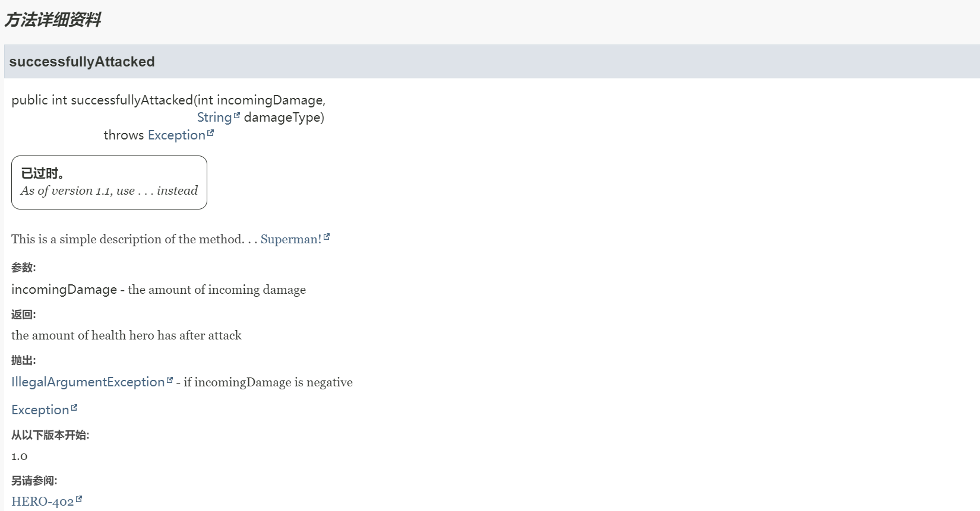Click the 已过时。 deprecated label
This screenshot has height=511, width=980.
point(42,173)
